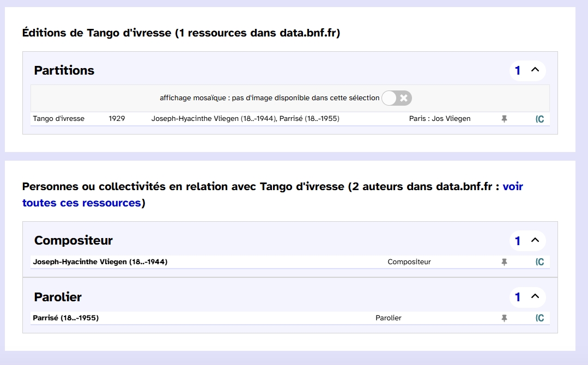Click the {C icon in Parolier row
This screenshot has width=588, height=365.
(539, 318)
